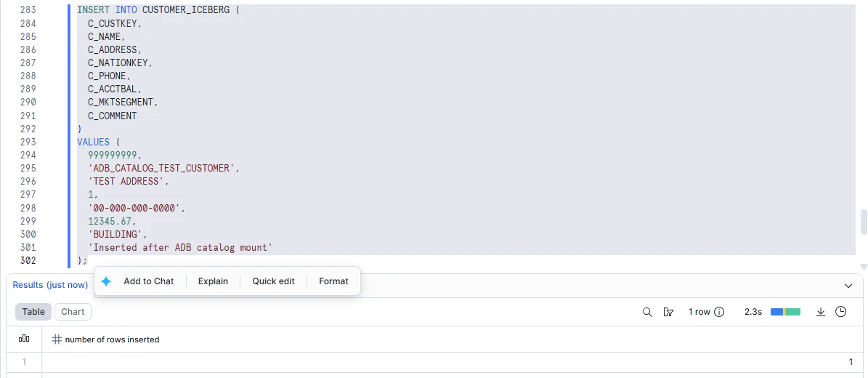Click the result row number 1

[24, 362]
